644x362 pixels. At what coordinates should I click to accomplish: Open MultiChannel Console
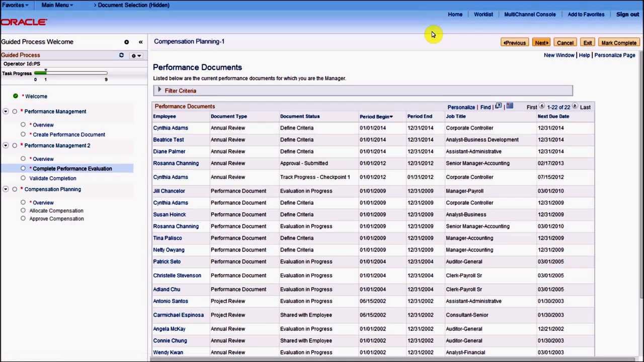click(530, 15)
